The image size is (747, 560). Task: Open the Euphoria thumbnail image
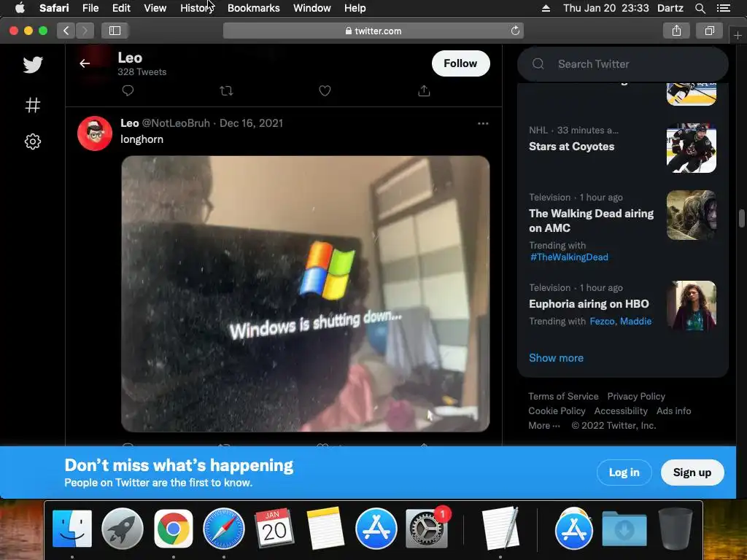(x=692, y=306)
